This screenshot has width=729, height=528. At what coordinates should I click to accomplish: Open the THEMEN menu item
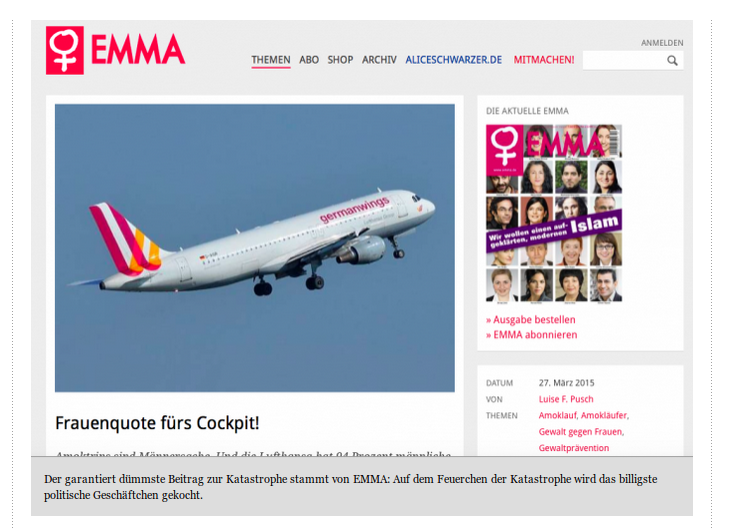point(271,60)
